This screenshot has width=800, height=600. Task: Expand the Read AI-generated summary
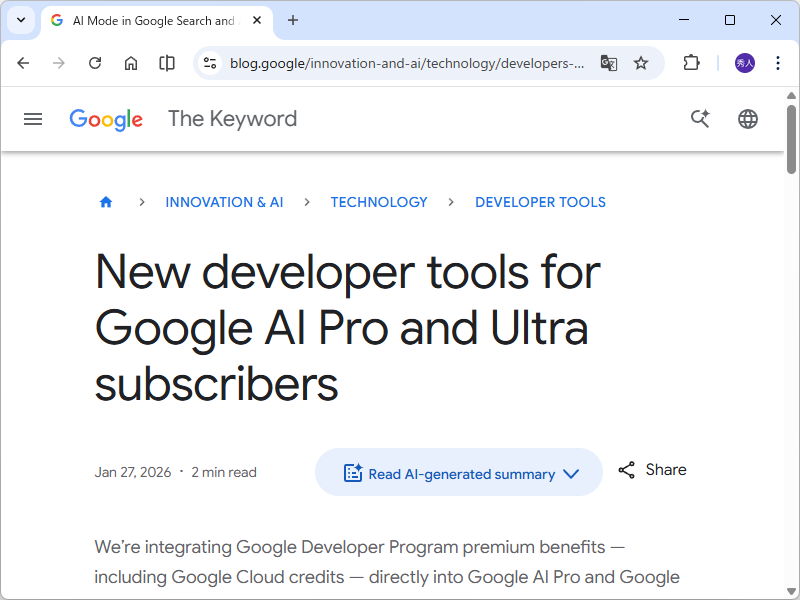point(459,473)
